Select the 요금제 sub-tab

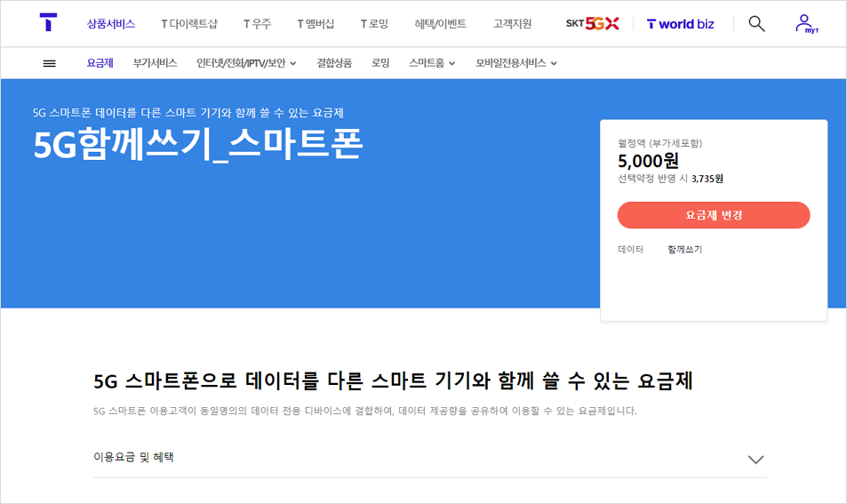pos(100,63)
